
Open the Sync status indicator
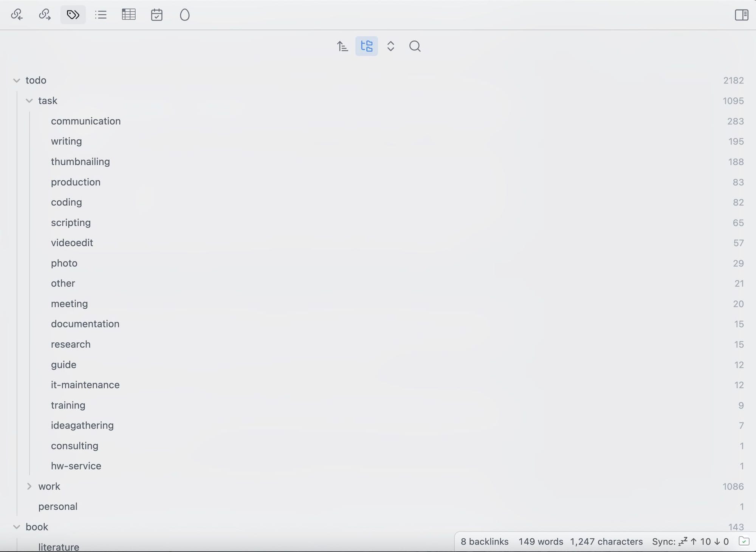click(x=690, y=541)
